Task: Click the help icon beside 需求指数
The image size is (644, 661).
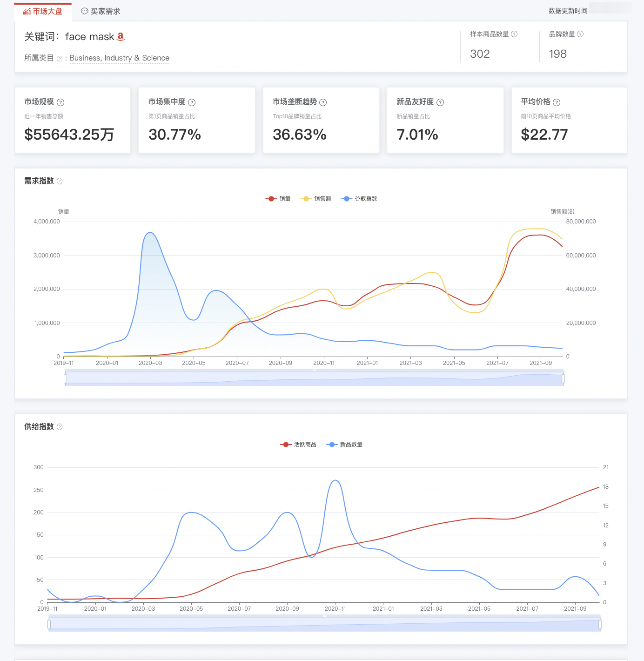Action: click(x=60, y=181)
